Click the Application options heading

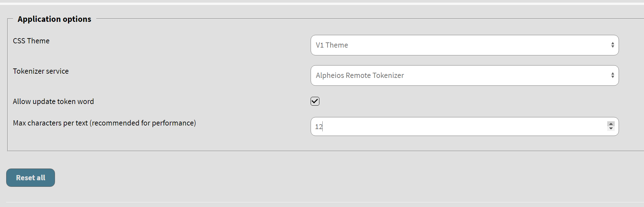pos(54,19)
